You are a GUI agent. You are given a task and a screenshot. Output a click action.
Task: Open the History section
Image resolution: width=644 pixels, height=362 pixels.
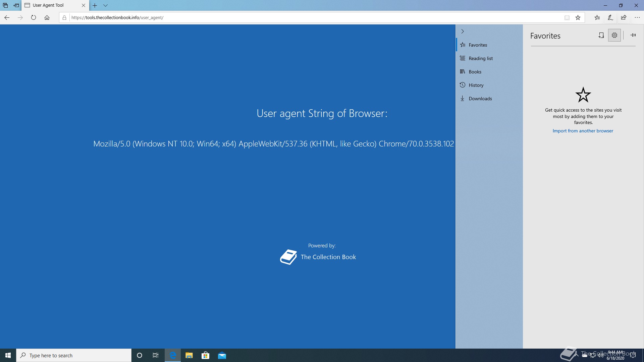pos(476,85)
